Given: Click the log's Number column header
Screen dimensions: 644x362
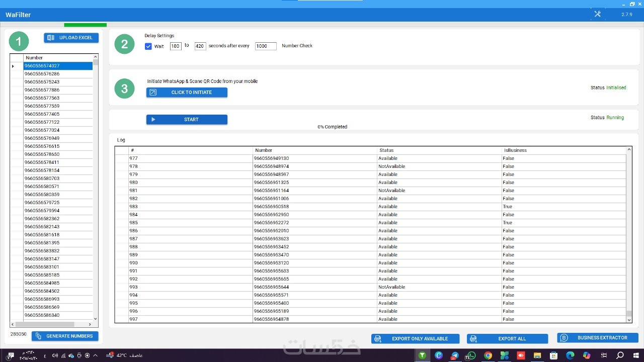Looking at the screenshot, I should pos(315,150).
